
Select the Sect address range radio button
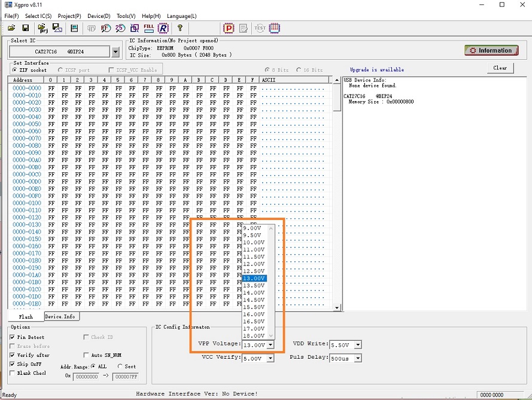[120, 367]
